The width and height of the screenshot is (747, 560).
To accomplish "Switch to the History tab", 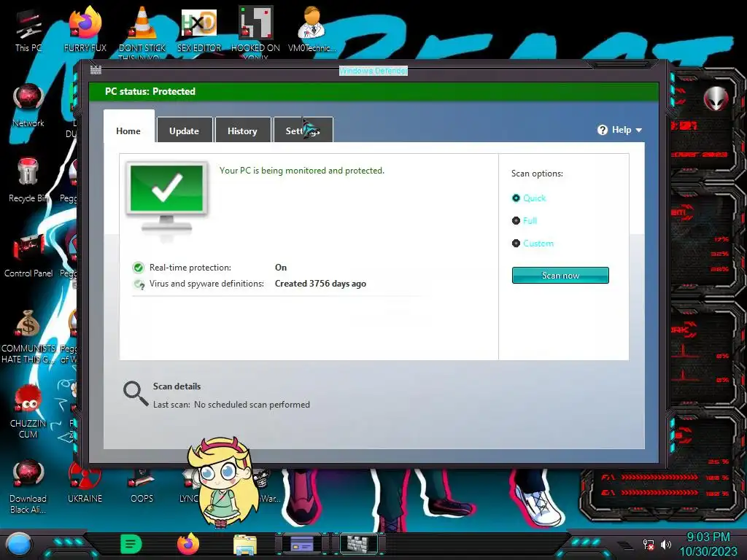I will (242, 131).
